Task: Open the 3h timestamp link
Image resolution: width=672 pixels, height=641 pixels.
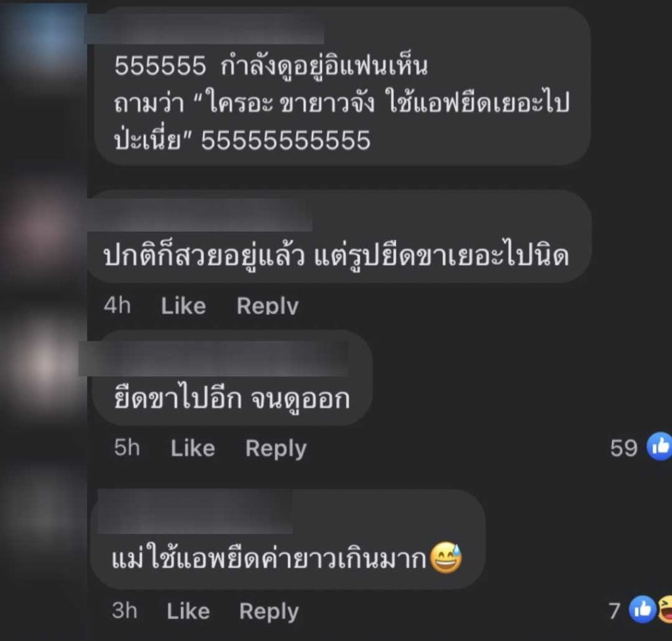Action: [125, 611]
